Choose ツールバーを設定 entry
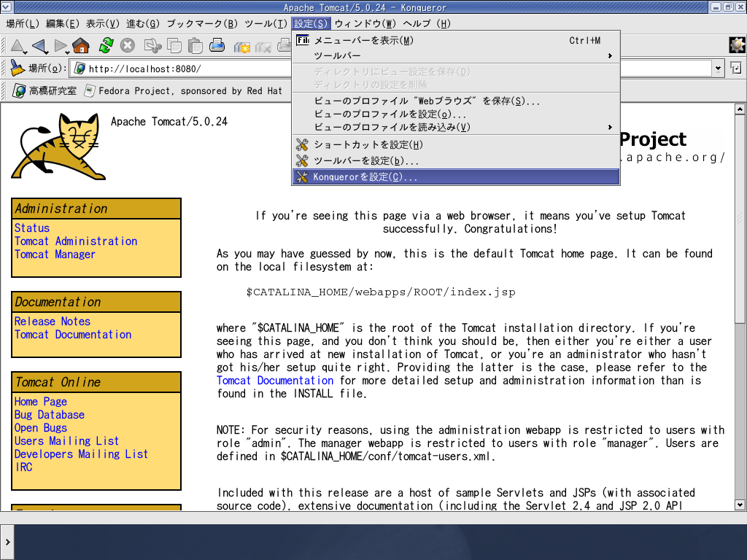 coord(455,160)
